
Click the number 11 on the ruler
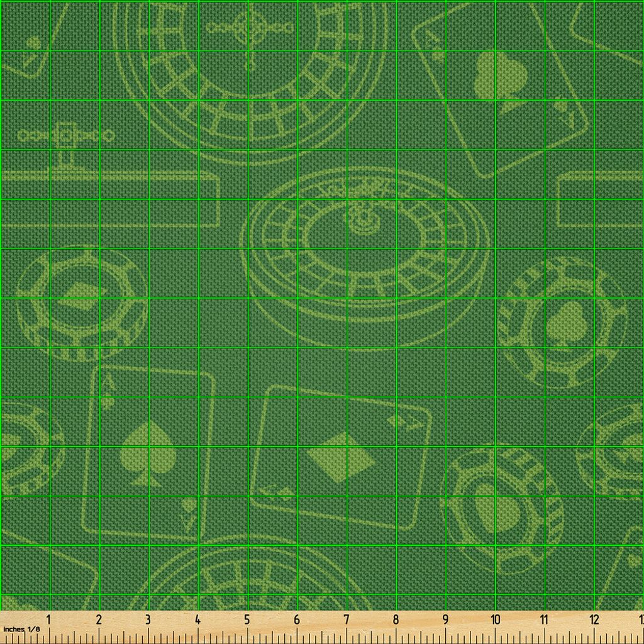(x=544, y=619)
